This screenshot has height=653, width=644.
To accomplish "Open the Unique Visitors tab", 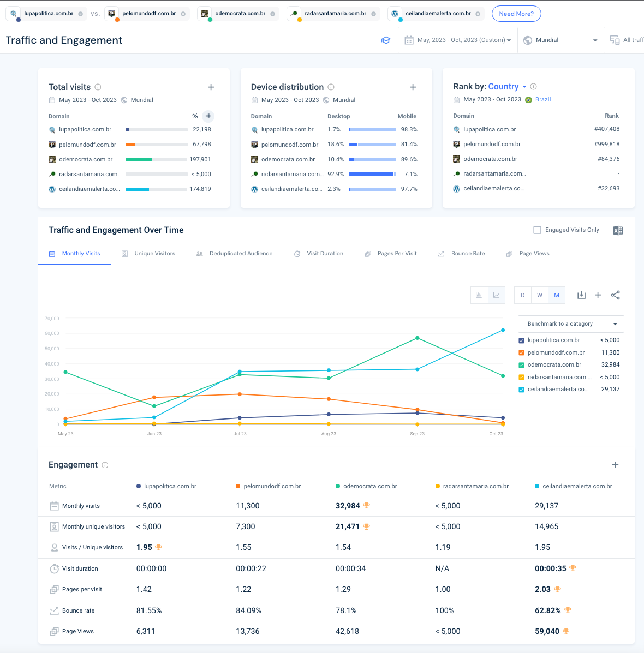I will pos(154,254).
